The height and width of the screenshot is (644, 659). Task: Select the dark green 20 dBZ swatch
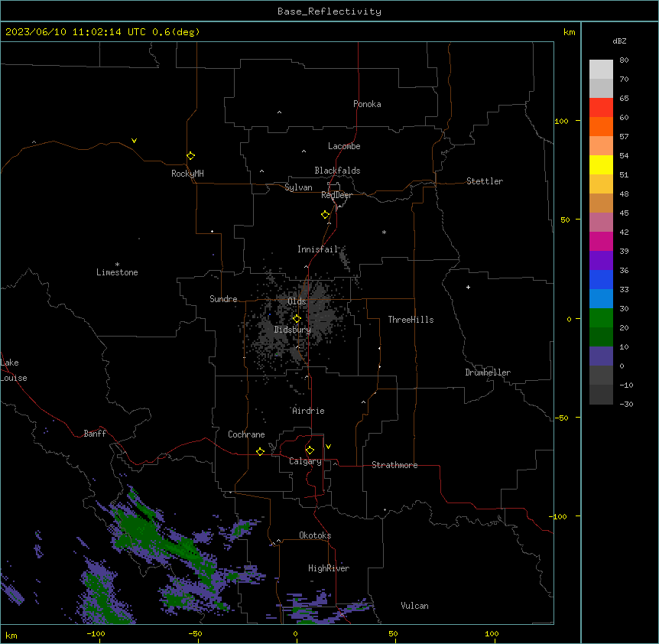pyautogui.click(x=601, y=337)
